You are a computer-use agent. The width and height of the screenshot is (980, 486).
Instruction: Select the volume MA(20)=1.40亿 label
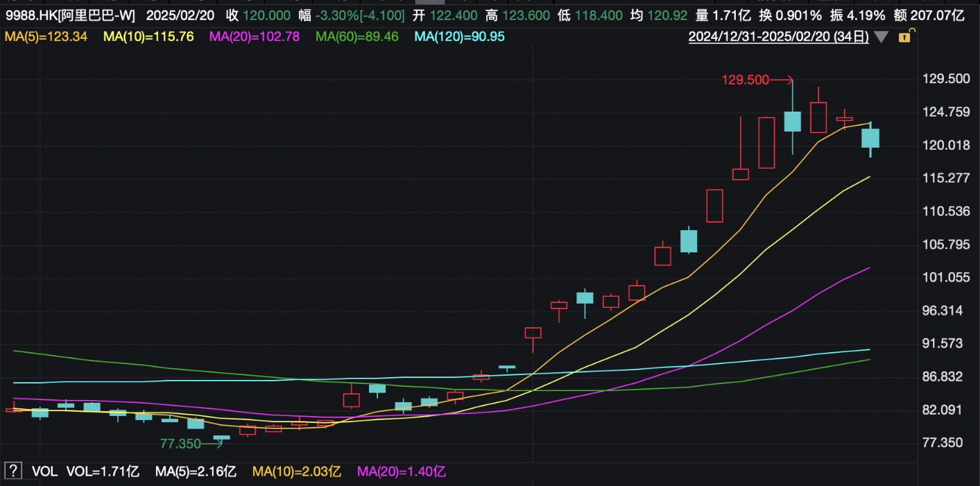(x=402, y=471)
